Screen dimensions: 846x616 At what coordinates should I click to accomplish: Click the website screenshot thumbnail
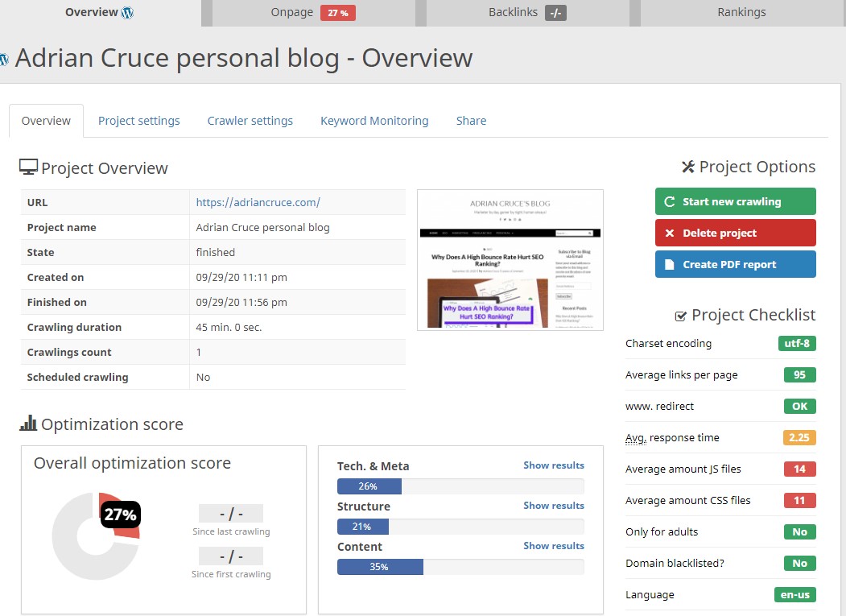510,260
